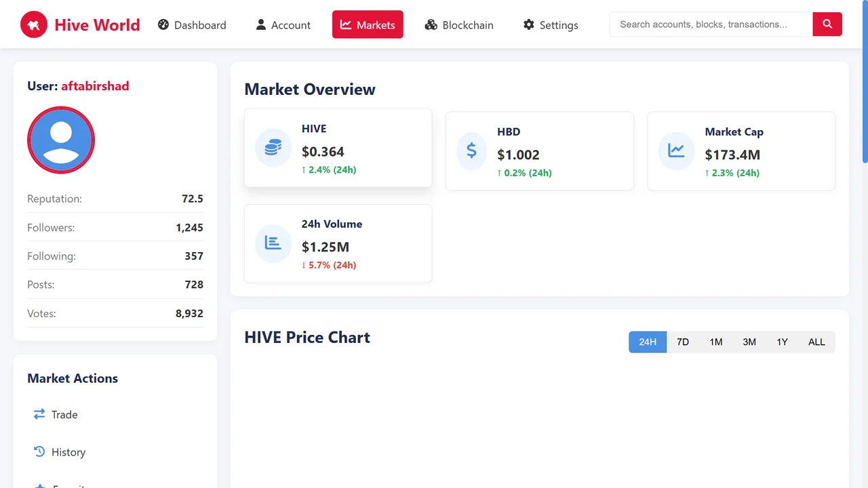Viewport: 868px width, 488px height.
Task: Click the HBD price $1.002
Action: (x=518, y=155)
